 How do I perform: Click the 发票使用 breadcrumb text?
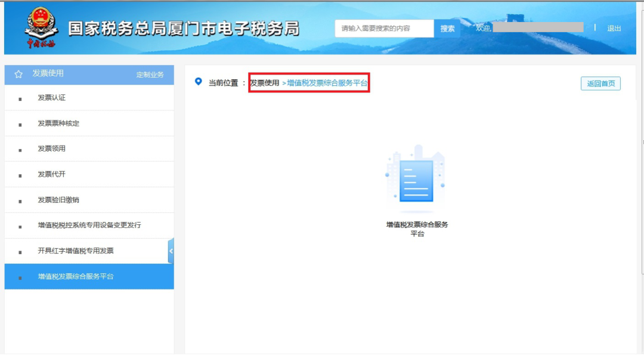pyautogui.click(x=265, y=83)
